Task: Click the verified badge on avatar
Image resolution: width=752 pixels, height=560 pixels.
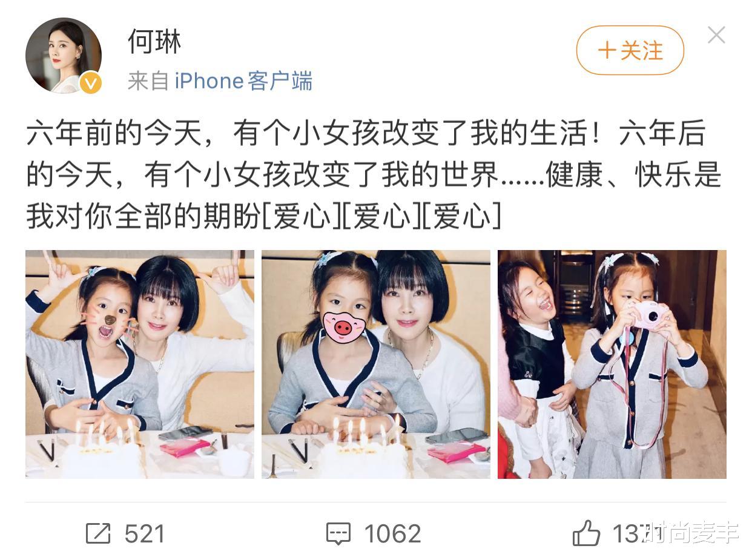Action: (x=91, y=82)
